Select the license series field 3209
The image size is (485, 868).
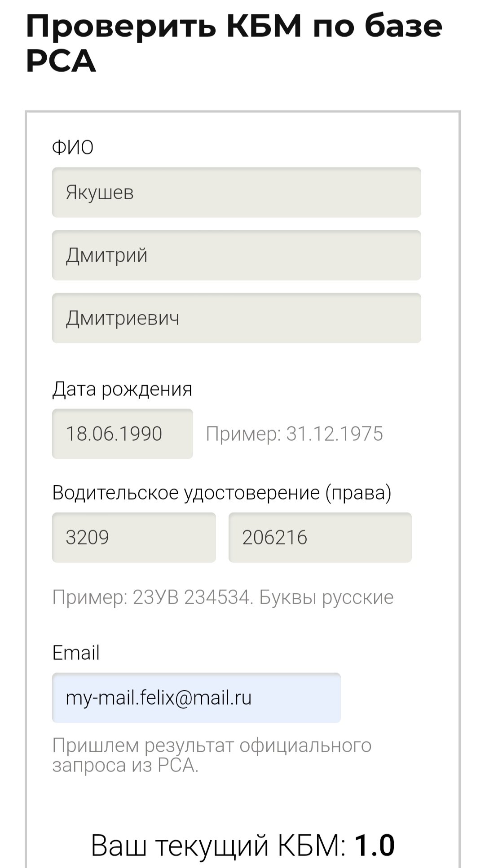[134, 538]
